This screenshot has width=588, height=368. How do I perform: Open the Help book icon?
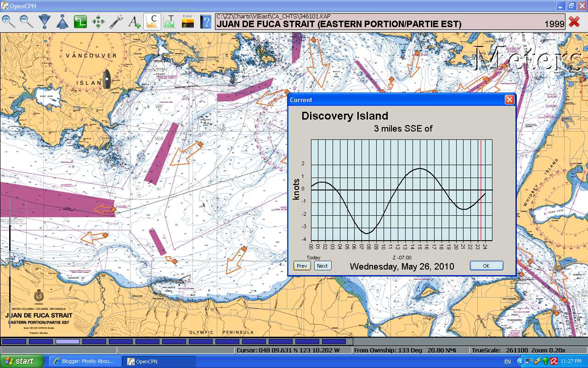[x=206, y=22]
